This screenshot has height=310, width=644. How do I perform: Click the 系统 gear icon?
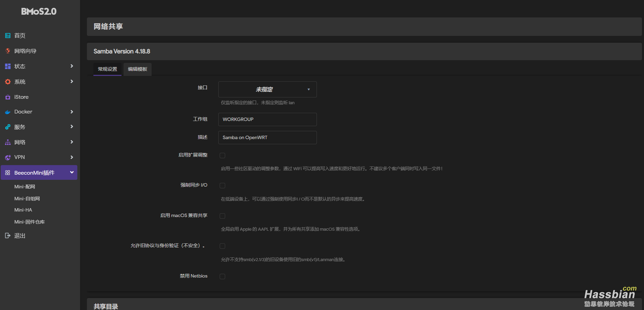coord(8,82)
